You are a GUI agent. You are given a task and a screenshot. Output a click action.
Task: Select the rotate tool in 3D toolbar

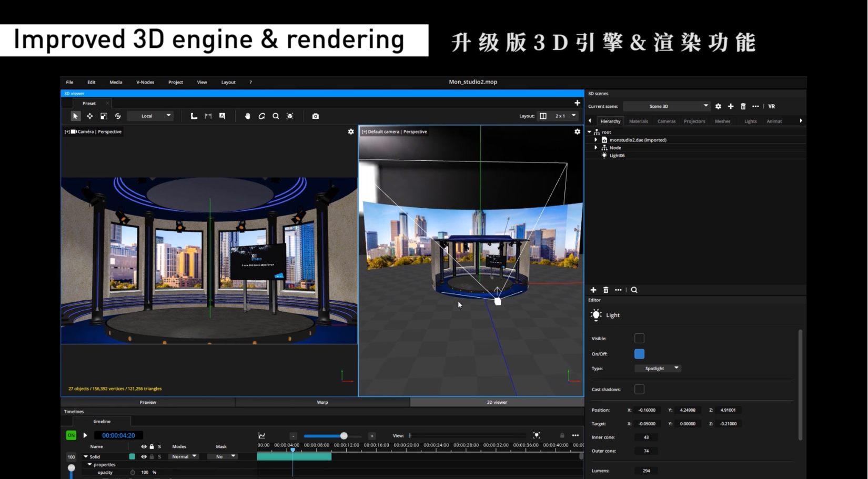click(118, 116)
